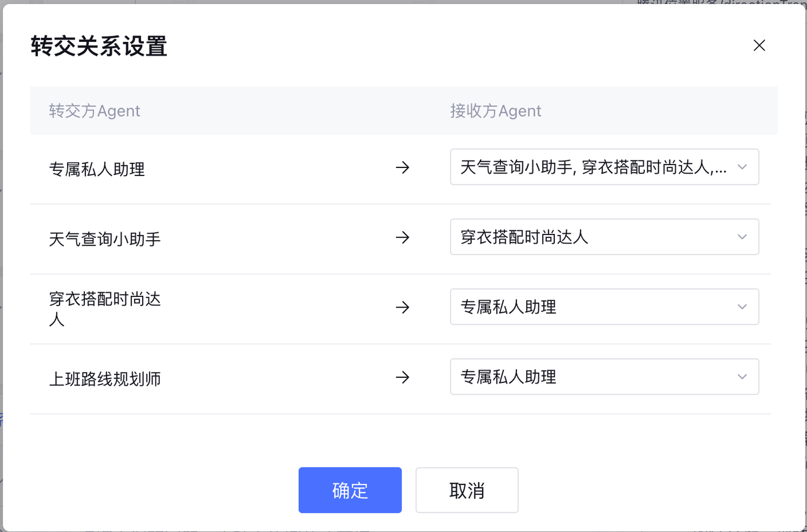Select the 上班路线规划师 source agent label
Viewport: 807px width, 532px height.
click(105, 379)
